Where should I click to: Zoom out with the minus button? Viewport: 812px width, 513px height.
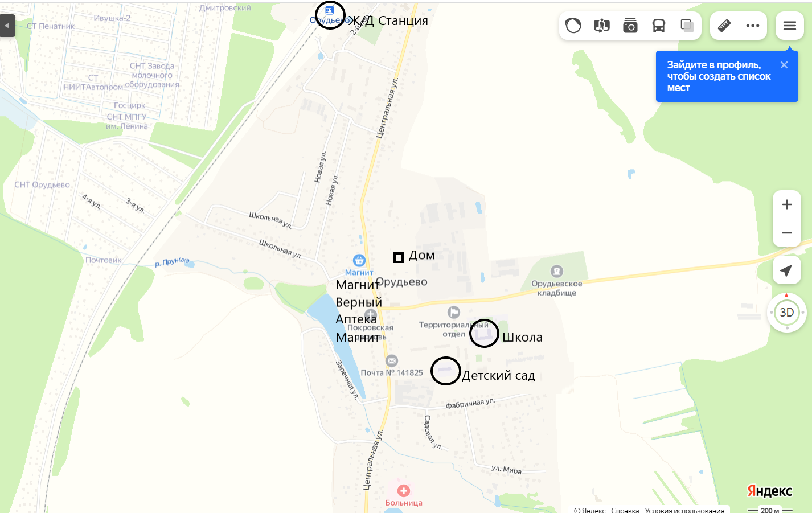(787, 233)
